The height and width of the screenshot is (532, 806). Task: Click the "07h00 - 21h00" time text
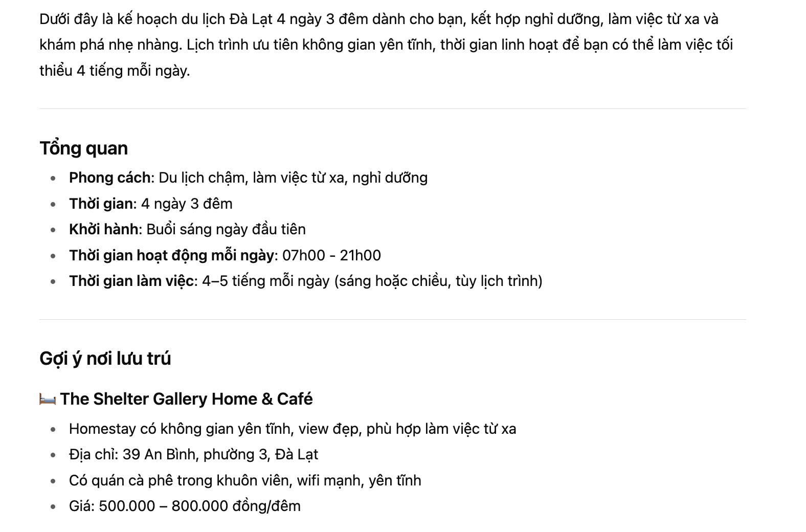coord(331,255)
